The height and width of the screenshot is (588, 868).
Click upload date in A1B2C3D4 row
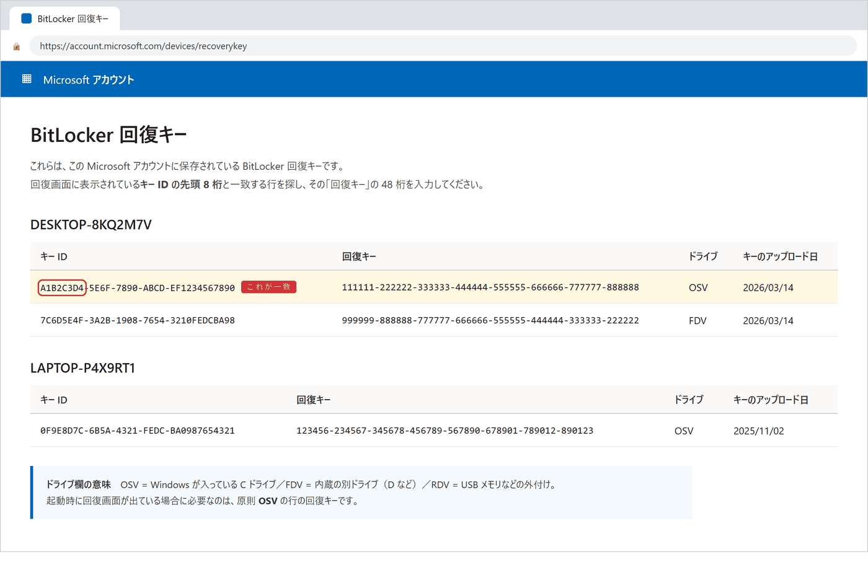click(768, 287)
